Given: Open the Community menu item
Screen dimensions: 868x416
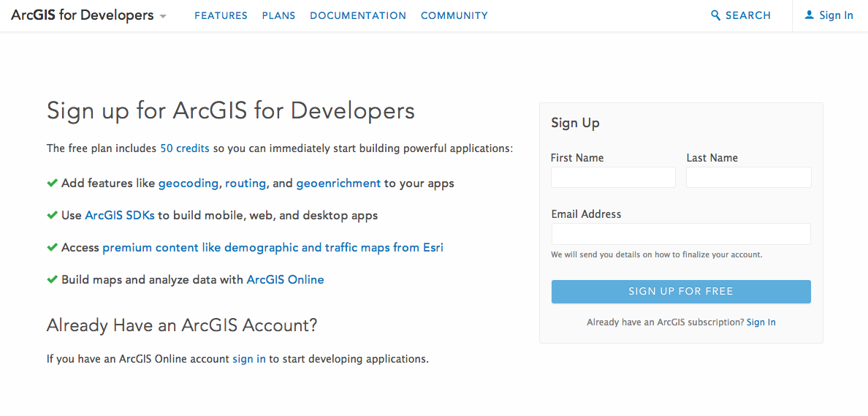Looking at the screenshot, I should 454,15.
